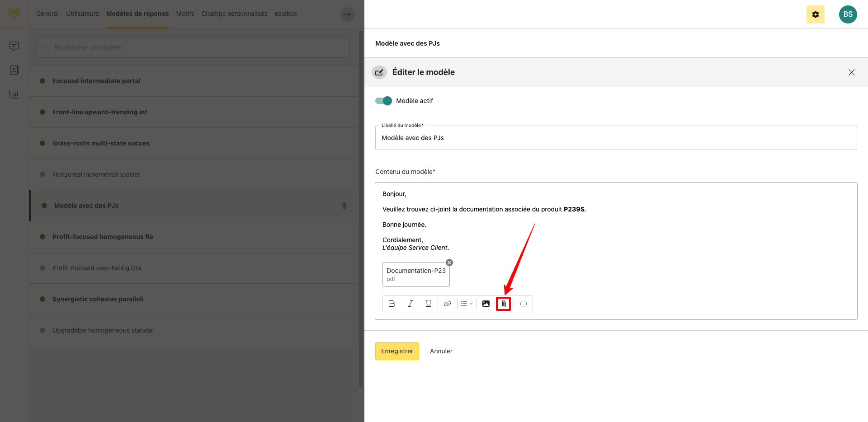Close the Éditer le modèle panel

tap(851, 72)
